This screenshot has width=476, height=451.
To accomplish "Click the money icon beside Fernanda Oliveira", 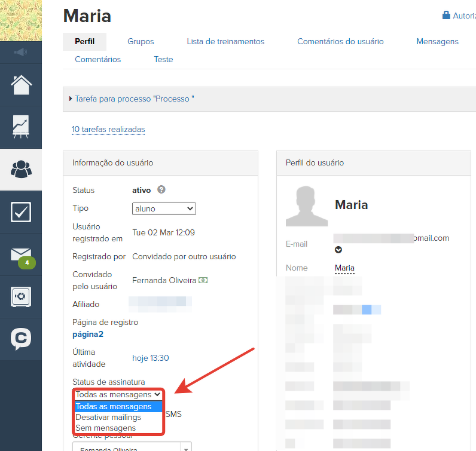I will (x=203, y=280).
